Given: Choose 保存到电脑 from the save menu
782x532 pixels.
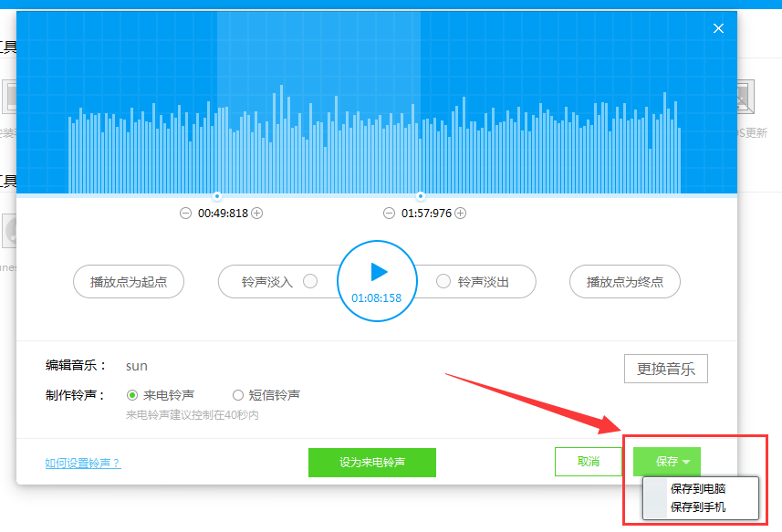Looking at the screenshot, I should click(x=700, y=491).
